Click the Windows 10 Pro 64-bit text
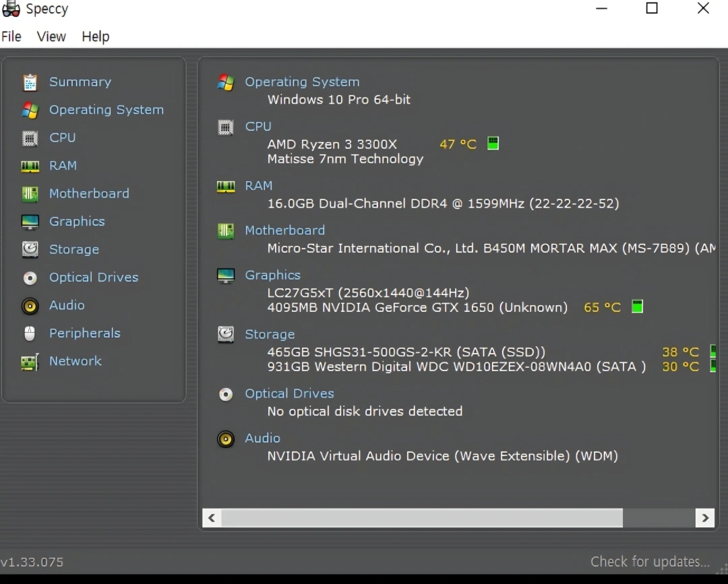The width and height of the screenshot is (728, 584). [339, 100]
